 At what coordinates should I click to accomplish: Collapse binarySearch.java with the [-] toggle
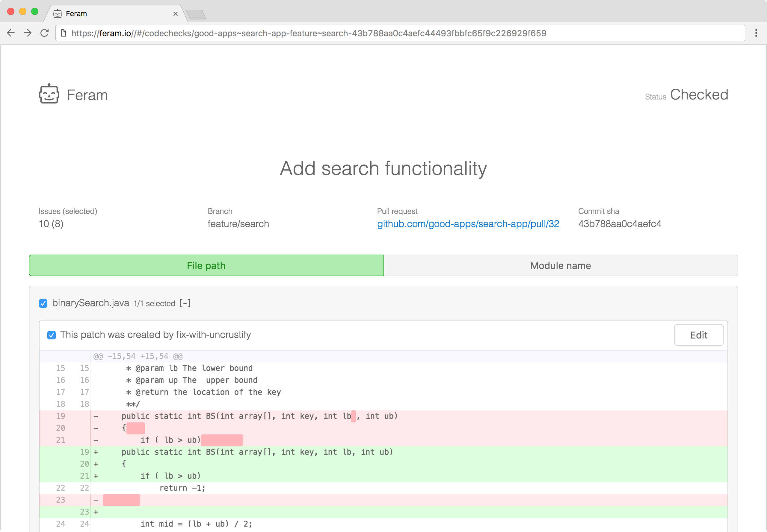click(185, 303)
